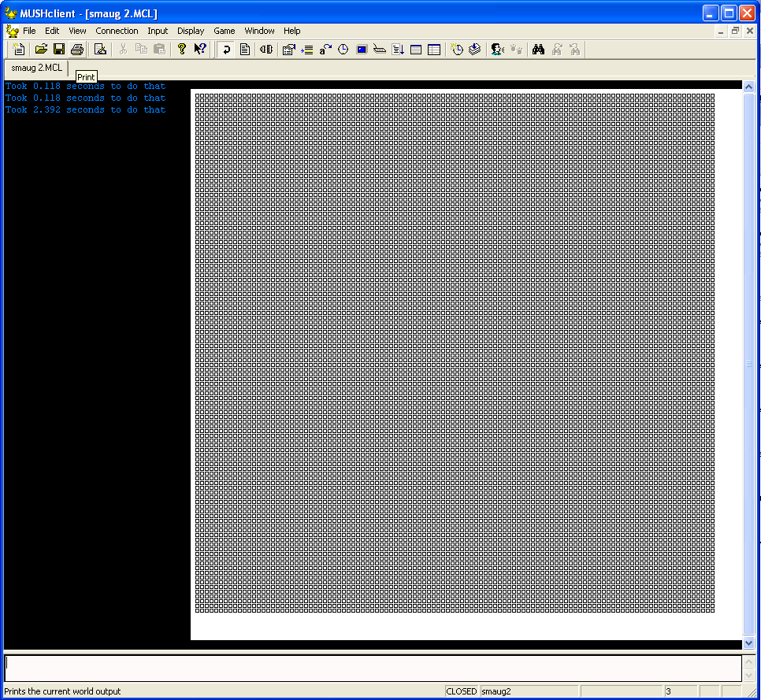Save the world with the floppy disk icon
This screenshot has height=700, width=761.
coord(59,49)
